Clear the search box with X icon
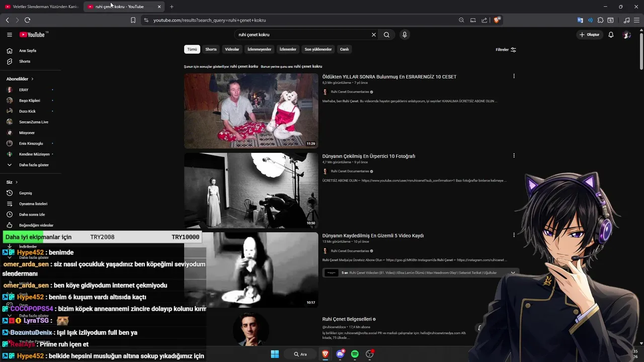Screen dimensions: 644x362 click(373, 35)
